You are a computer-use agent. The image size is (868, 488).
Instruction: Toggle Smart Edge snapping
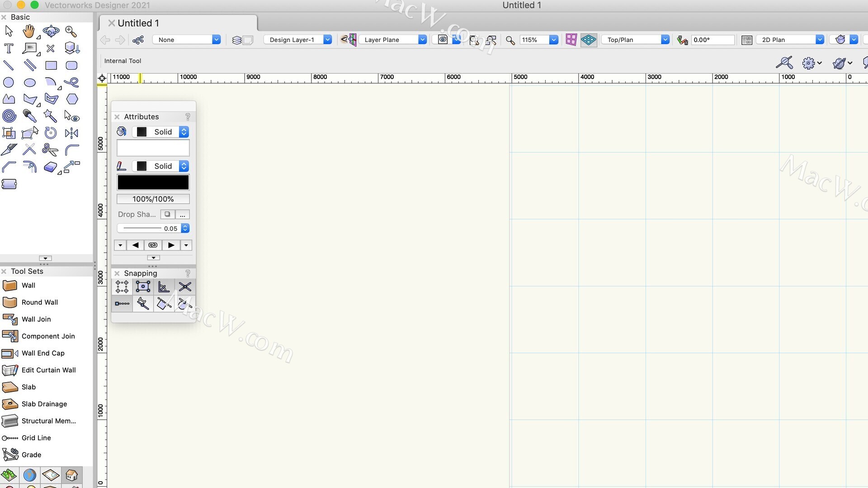click(164, 304)
